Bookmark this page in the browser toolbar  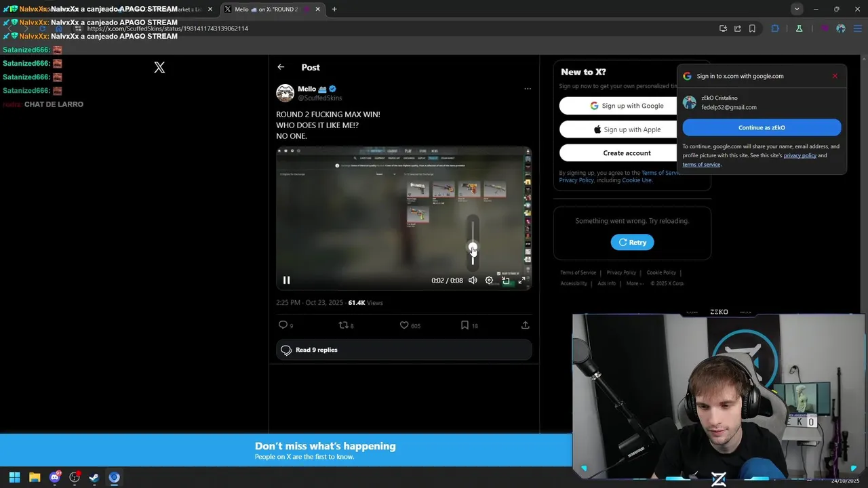point(752,28)
